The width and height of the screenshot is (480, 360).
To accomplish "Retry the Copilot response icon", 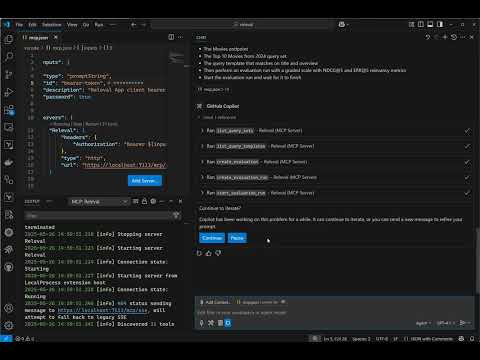I will click(x=199, y=254).
